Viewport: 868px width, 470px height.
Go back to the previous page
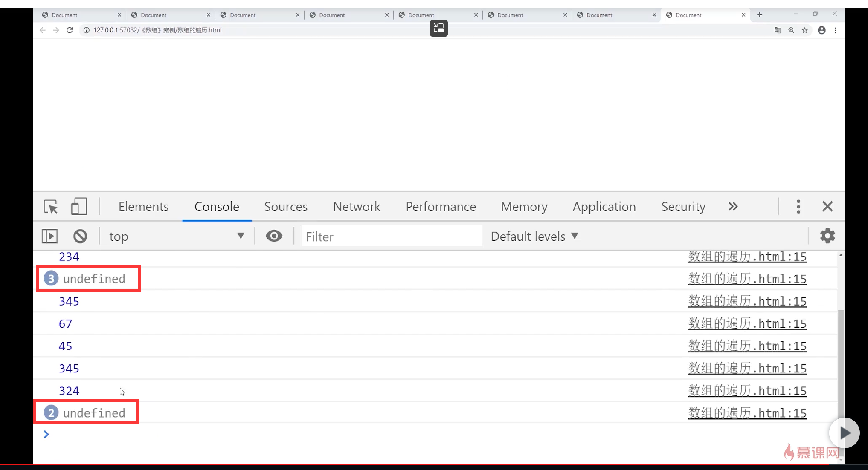tap(42, 30)
